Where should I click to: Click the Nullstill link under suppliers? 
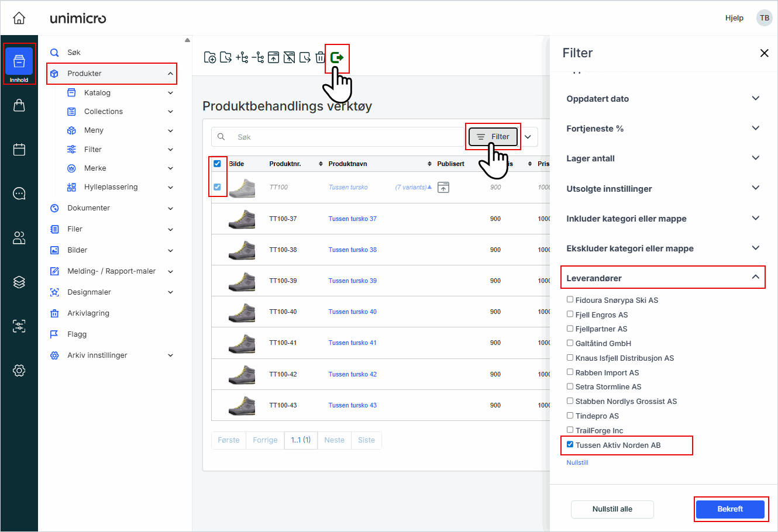(x=577, y=462)
